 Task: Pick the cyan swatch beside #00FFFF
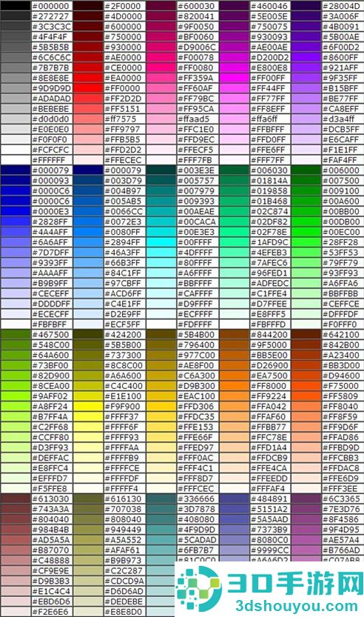point(161,242)
